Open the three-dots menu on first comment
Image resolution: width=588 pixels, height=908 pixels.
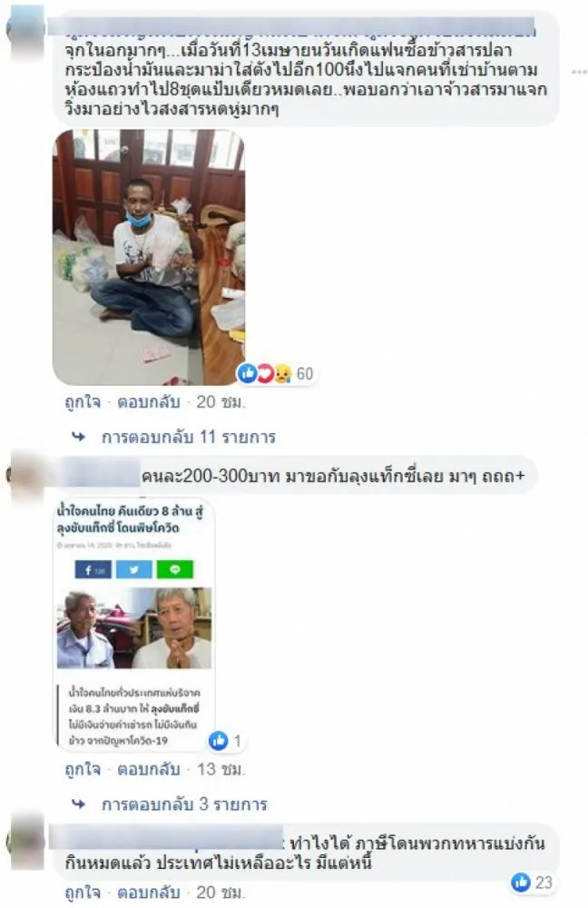[579, 73]
